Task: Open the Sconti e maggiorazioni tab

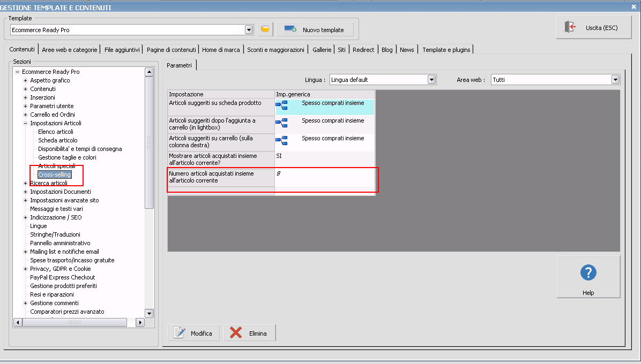Action: [275, 50]
